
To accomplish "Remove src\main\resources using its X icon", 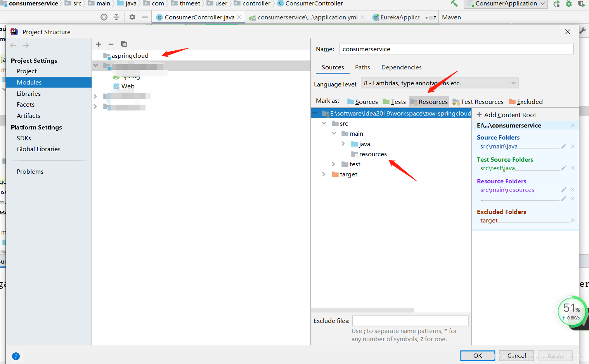I will (573, 190).
